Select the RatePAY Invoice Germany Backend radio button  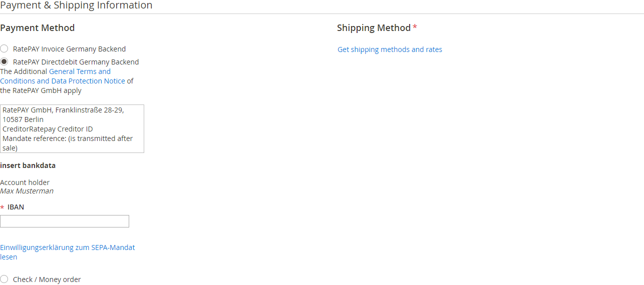(4, 49)
